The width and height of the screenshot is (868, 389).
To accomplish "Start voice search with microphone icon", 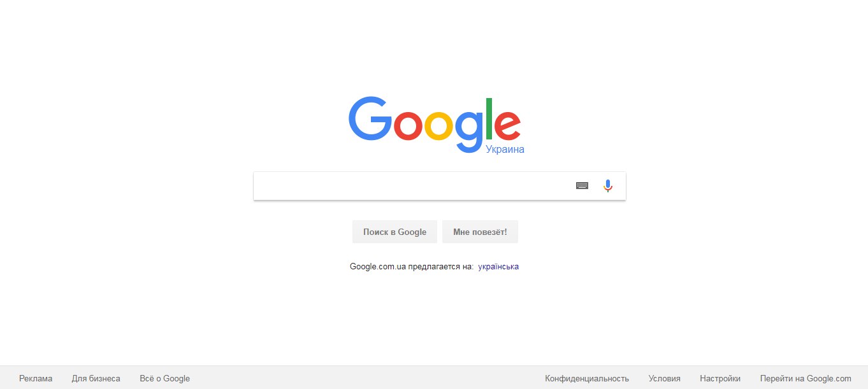I will point(607,185).
